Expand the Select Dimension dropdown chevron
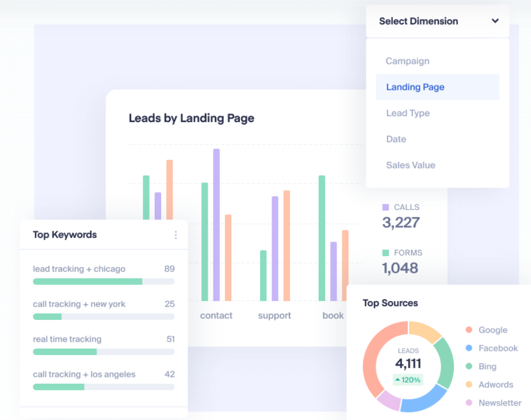The height and width of the screenshot is (420, 531). coord(495,21)
